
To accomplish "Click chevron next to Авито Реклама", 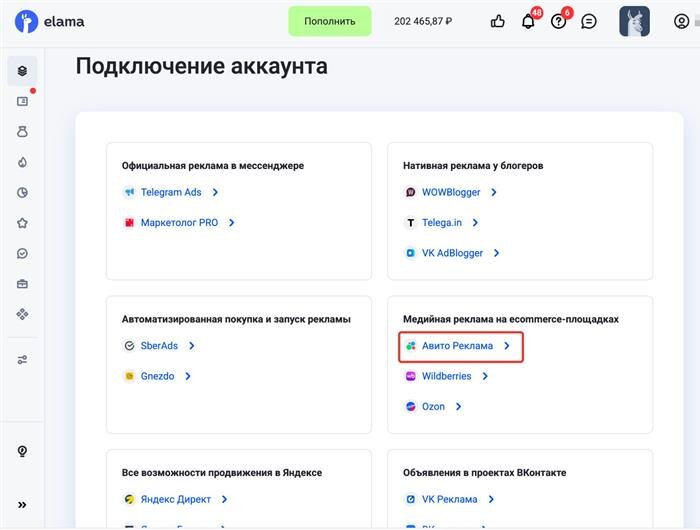I will pyautogui.click(x=507, y=346).
